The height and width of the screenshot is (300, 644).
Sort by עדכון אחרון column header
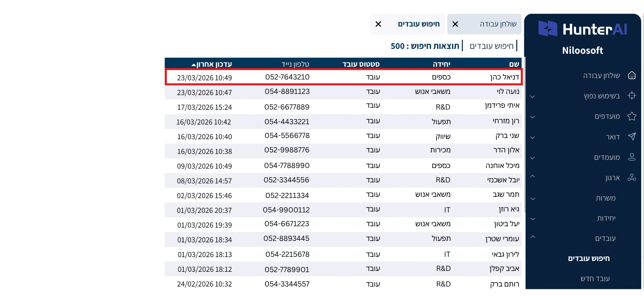pos(214,64)
